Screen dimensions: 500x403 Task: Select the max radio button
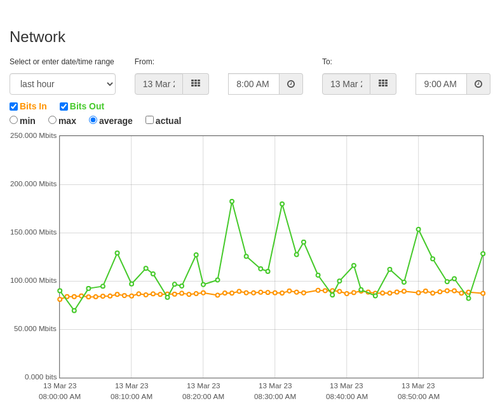click(52, 120)
